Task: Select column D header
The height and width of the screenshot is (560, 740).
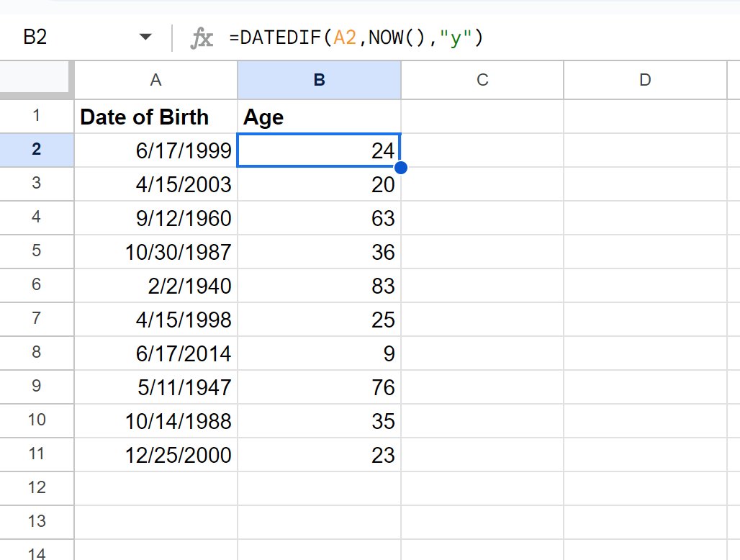Action: [645, 80]
